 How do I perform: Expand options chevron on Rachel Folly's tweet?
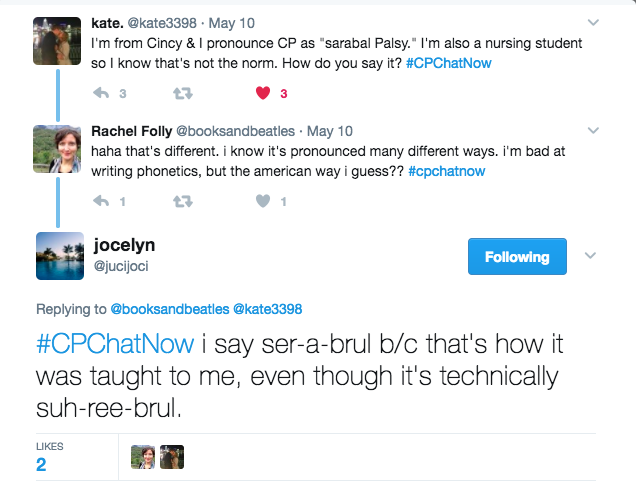coord(593,130)
